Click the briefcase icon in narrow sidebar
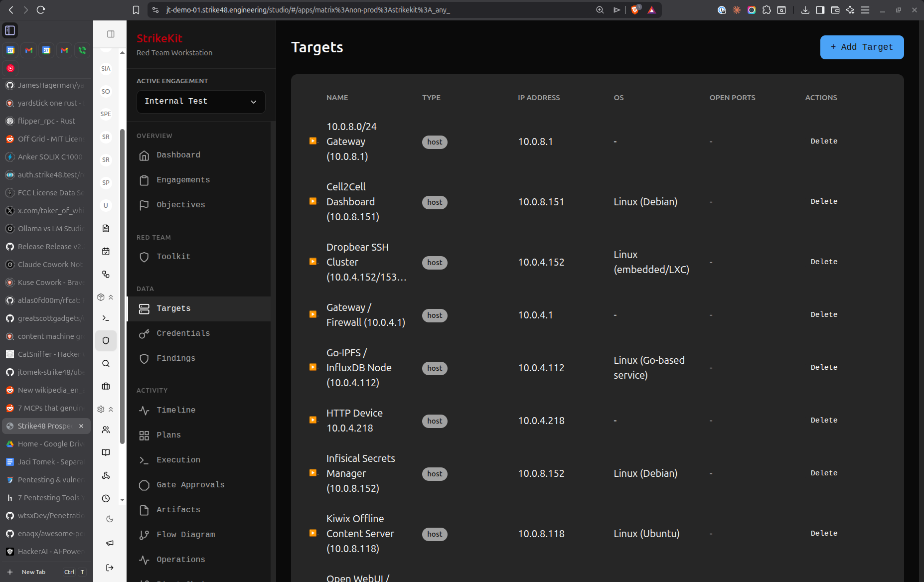This screenshot has width=924, height=582. tap(106, 386)
